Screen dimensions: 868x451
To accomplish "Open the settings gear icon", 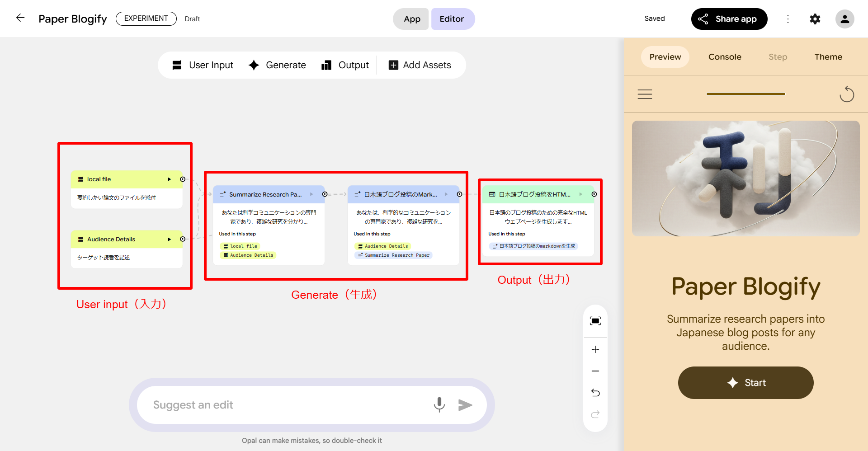I will (x=815, y=19).
